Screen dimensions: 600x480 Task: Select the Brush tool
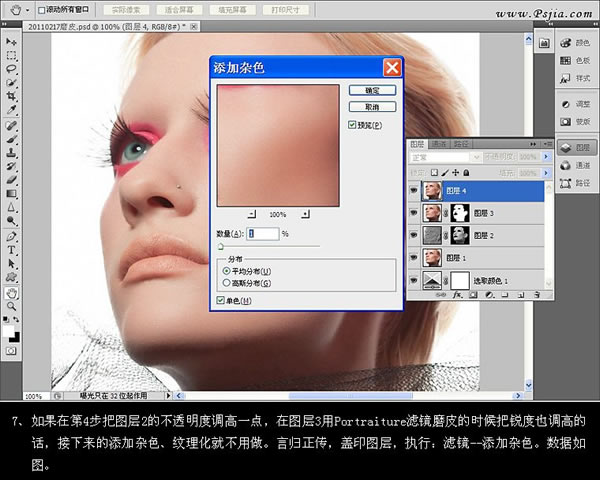11,139
